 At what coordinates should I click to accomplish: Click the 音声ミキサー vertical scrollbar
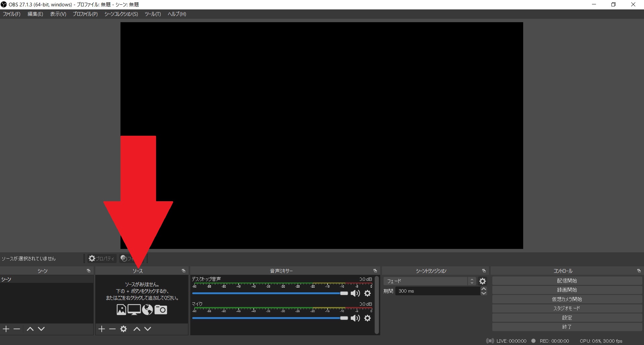[377, 305]
